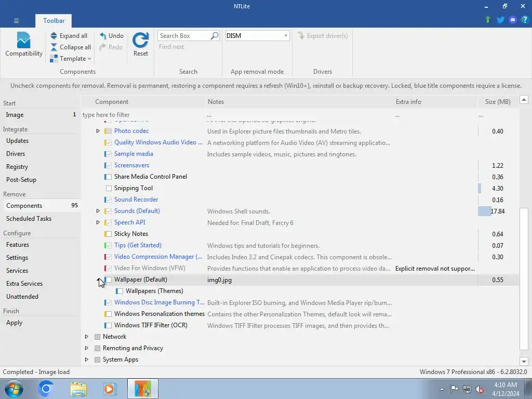The height and width of the screenshot is (399, 532).
Task: Open the Services page
Action: (41, 271)
